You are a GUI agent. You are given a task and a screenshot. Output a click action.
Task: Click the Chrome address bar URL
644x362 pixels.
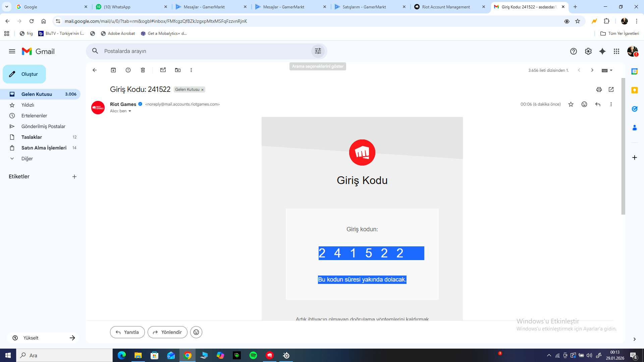point(156,21)
